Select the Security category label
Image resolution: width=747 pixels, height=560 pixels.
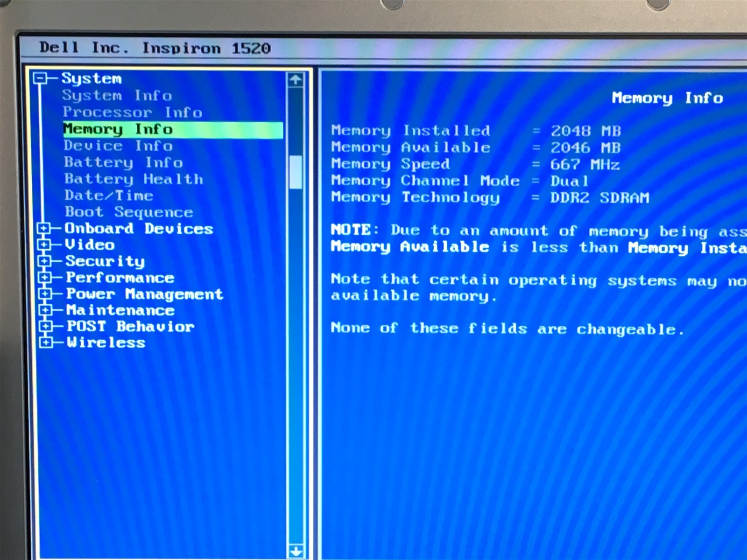(105, 261)
